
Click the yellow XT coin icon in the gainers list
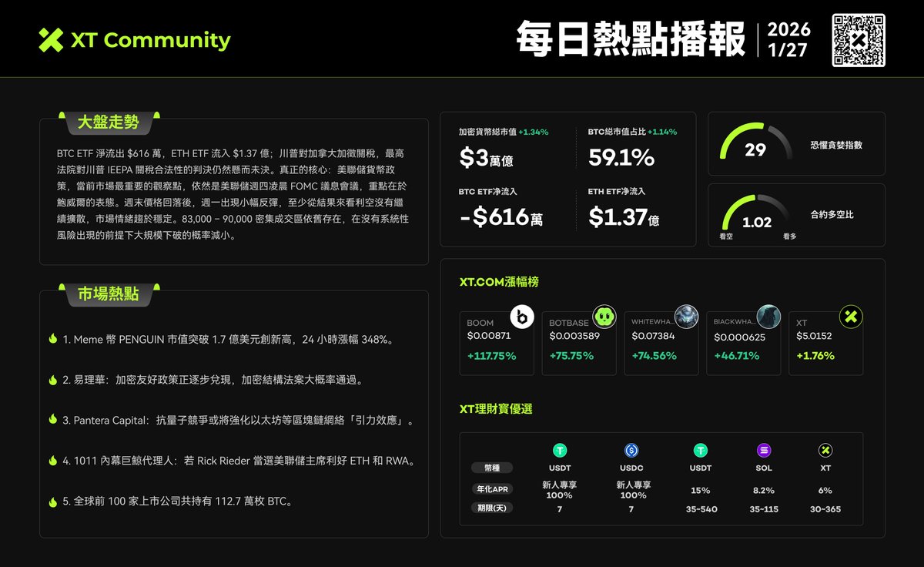click(850, 317)
